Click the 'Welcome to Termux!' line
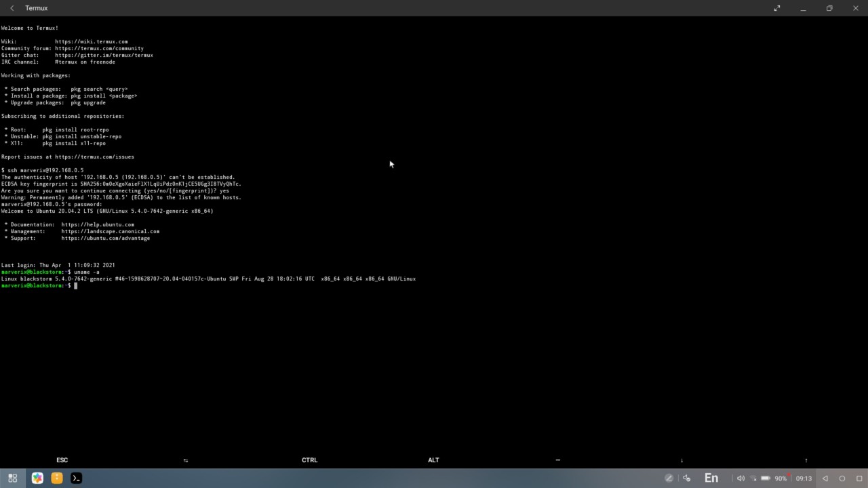Screen dimensions: 868x488 tap(30, 28)
